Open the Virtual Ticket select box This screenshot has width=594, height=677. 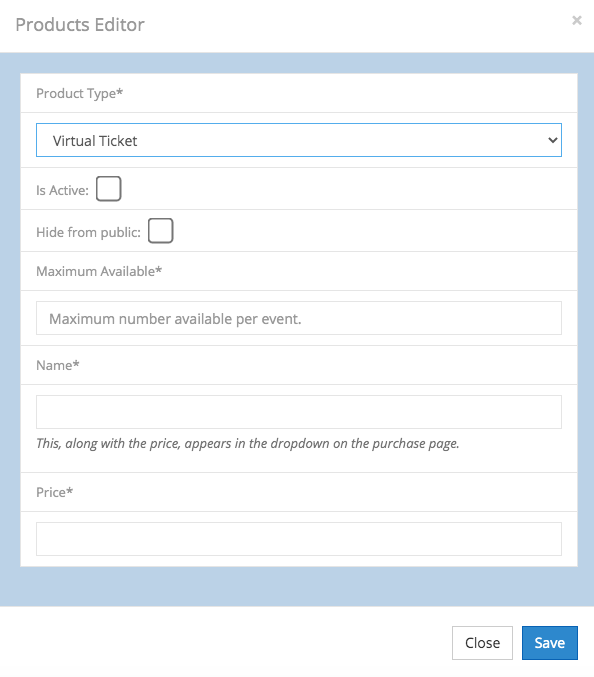(299, 140)
